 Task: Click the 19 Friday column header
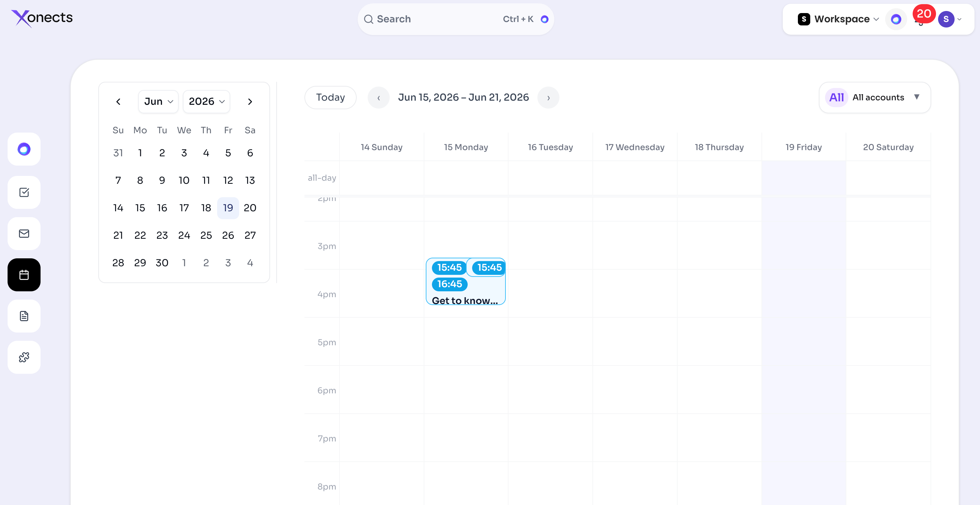pyautogui.click(x=804, y=147)
